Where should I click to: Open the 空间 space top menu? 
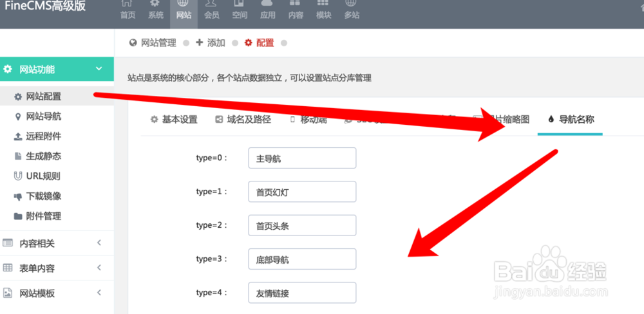pos(240,11)
